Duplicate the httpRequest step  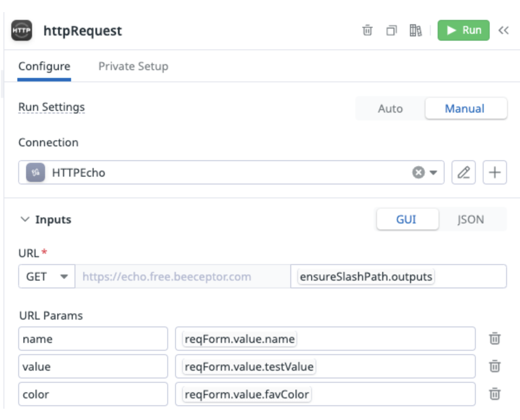click(x=390, y=30)
